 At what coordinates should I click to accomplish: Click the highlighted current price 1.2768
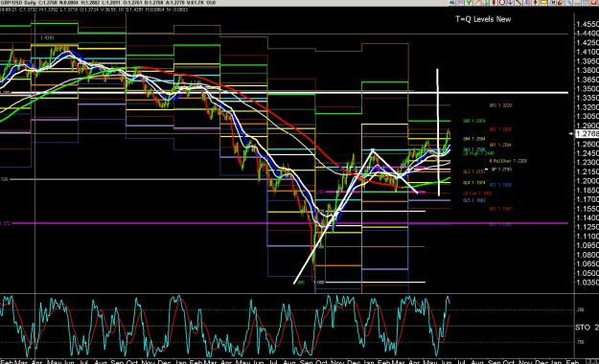(587, 134)
